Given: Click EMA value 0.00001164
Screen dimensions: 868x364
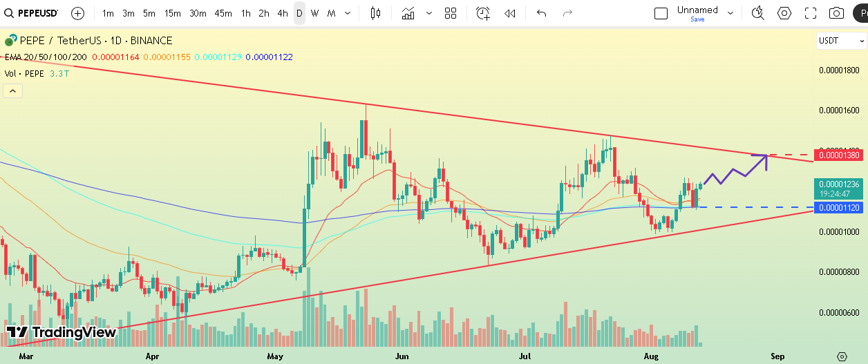Looking at the screenshot, I should pos(115,57).
